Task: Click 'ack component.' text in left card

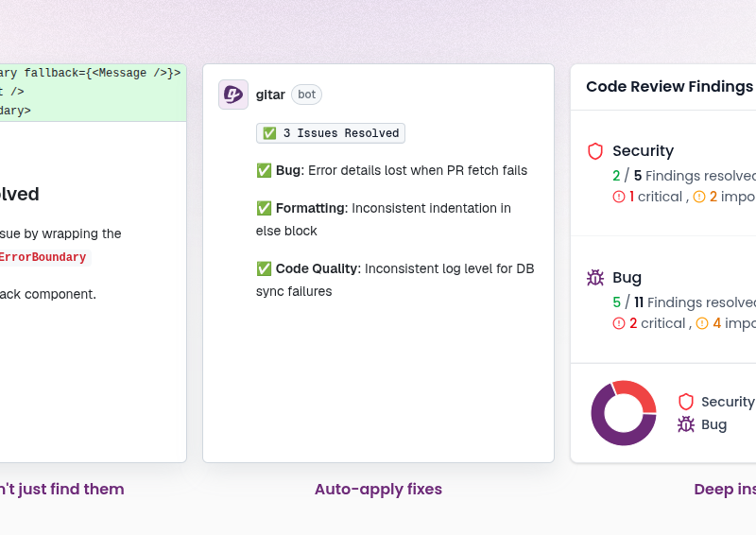Action: point(48,294)
